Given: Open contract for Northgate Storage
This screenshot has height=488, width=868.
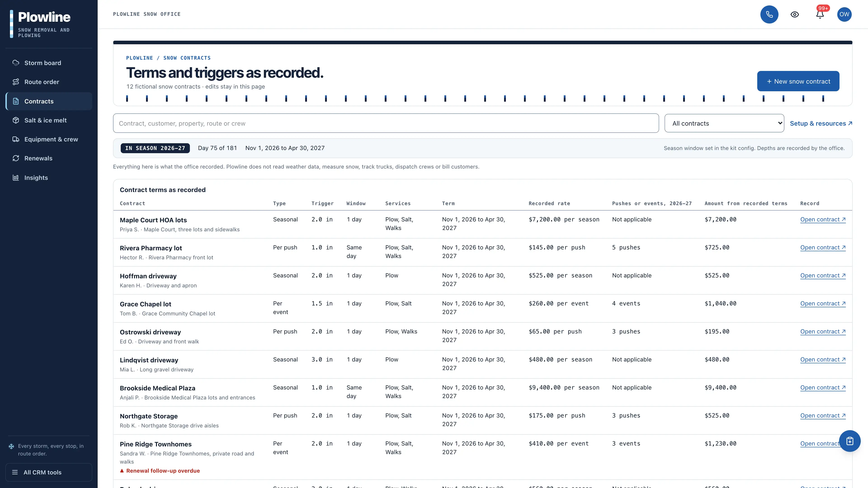Looking at the screenshot, I should (823, 416).
